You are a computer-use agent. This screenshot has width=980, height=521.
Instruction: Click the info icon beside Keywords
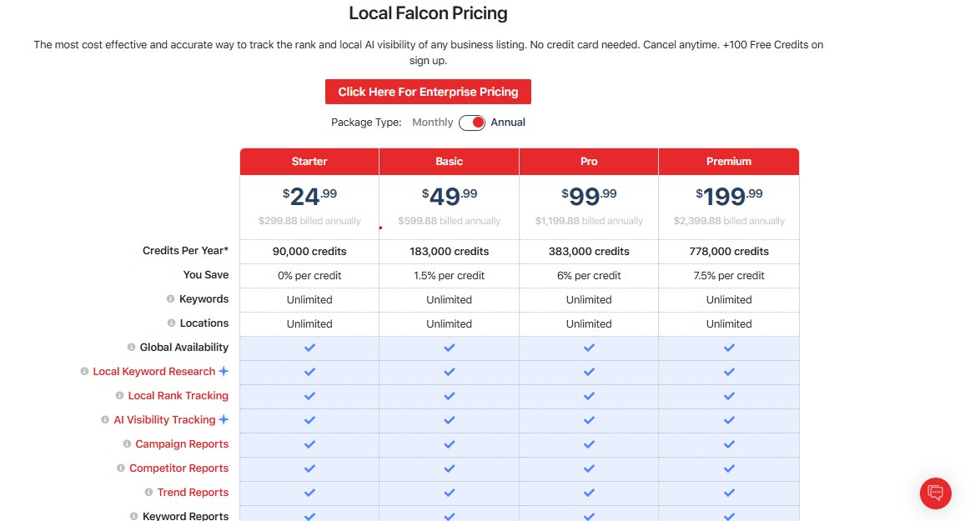[171, 298]
